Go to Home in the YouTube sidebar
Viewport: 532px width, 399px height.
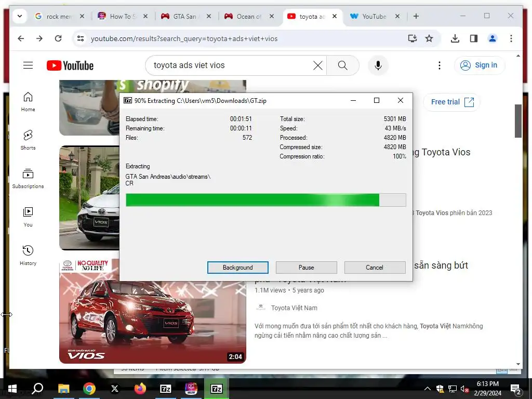(28, 102)
